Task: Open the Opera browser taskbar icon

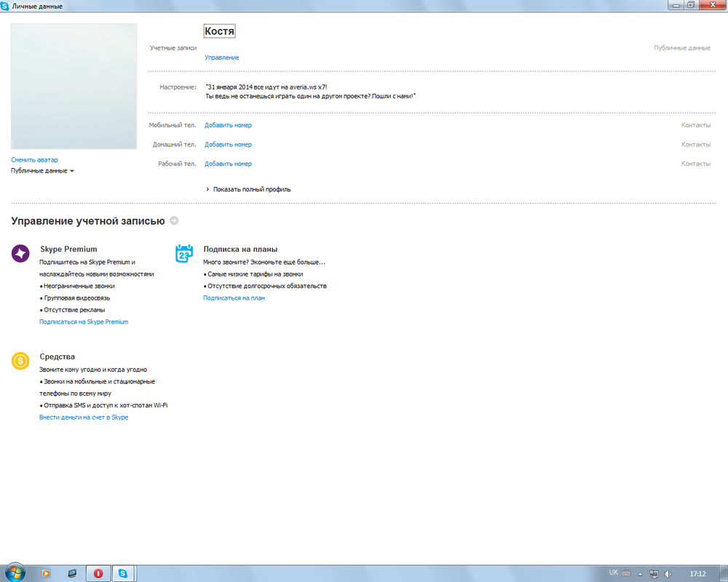Action: (x=97, y=573)
